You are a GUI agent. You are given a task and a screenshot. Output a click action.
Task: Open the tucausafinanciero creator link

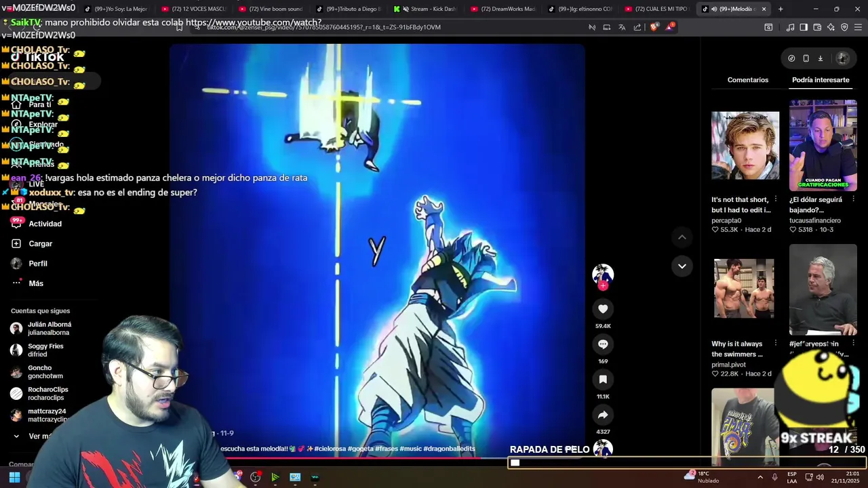point(815,220)
